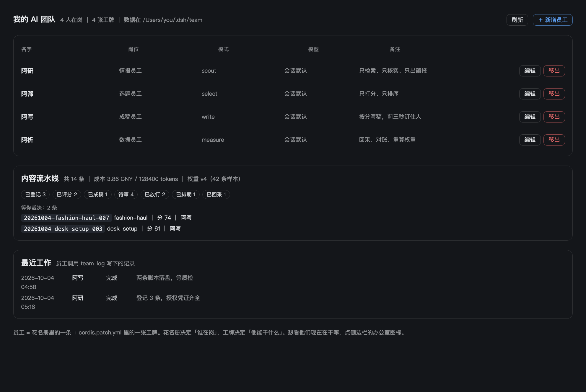
Task: Add a new employee with 新增员工
Action: pyautogui.click(x=553, y=20)
